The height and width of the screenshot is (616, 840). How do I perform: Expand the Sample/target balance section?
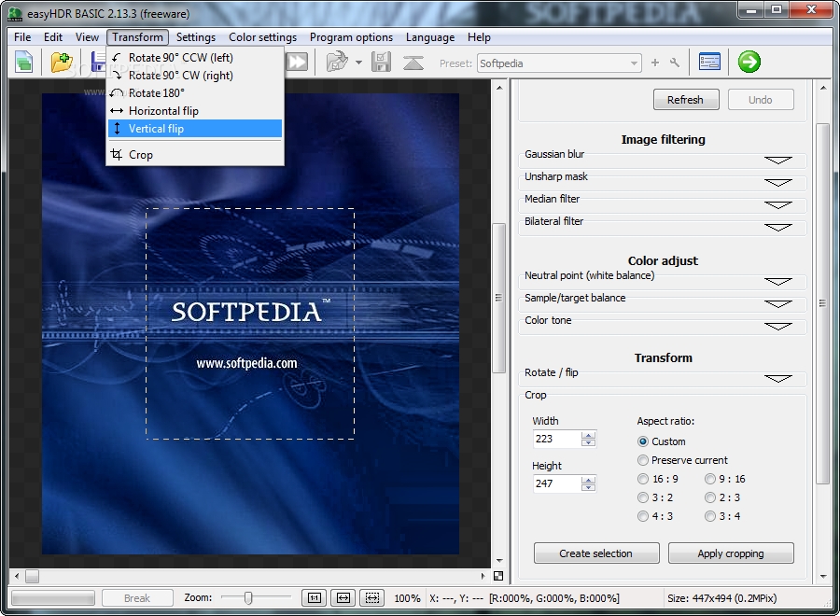coord(777,304)
